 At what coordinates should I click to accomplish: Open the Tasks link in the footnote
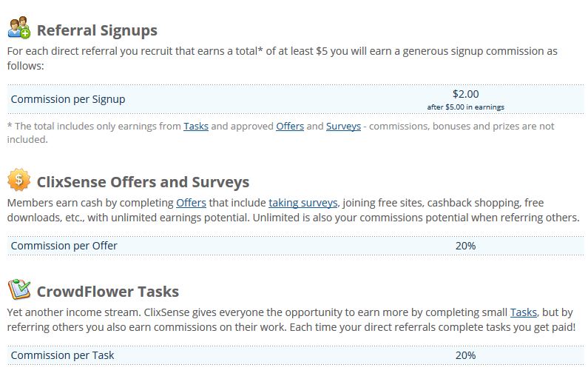coord(196,126)
